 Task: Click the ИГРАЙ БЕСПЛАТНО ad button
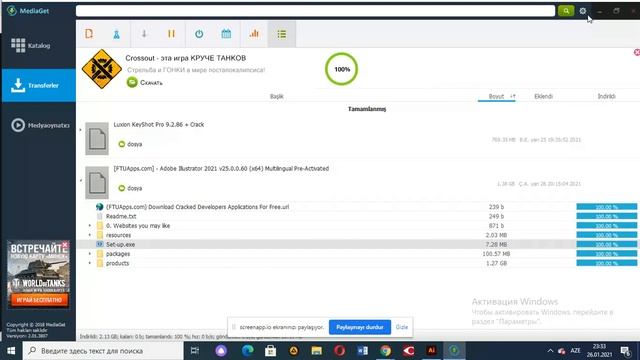[x=39, y=300]
